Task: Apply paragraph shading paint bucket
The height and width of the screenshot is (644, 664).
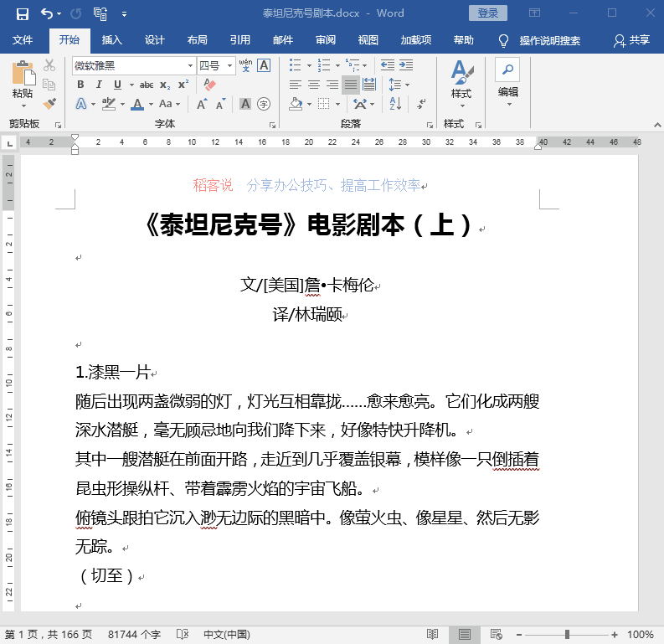Action: (296, 104)
